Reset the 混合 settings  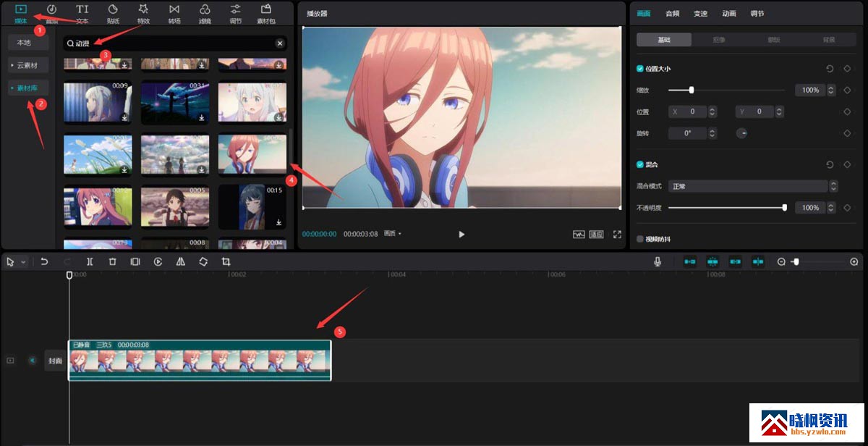[830, 164]
